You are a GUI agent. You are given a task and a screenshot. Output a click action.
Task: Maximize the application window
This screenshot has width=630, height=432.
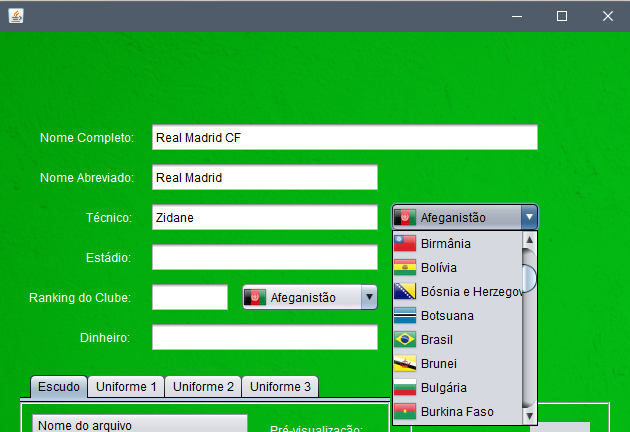(x=562, y=16)
